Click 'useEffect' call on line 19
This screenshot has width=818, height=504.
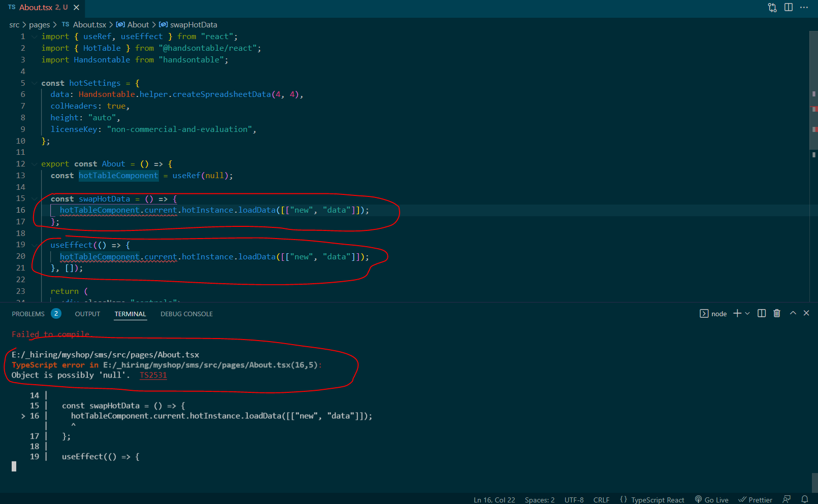coord(72,245)
